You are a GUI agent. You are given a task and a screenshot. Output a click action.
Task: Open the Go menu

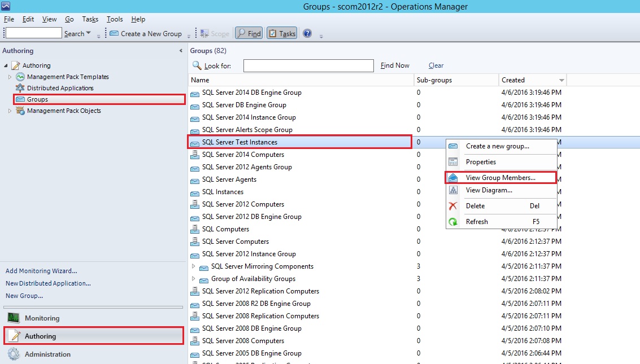click(x=69, y=19)
